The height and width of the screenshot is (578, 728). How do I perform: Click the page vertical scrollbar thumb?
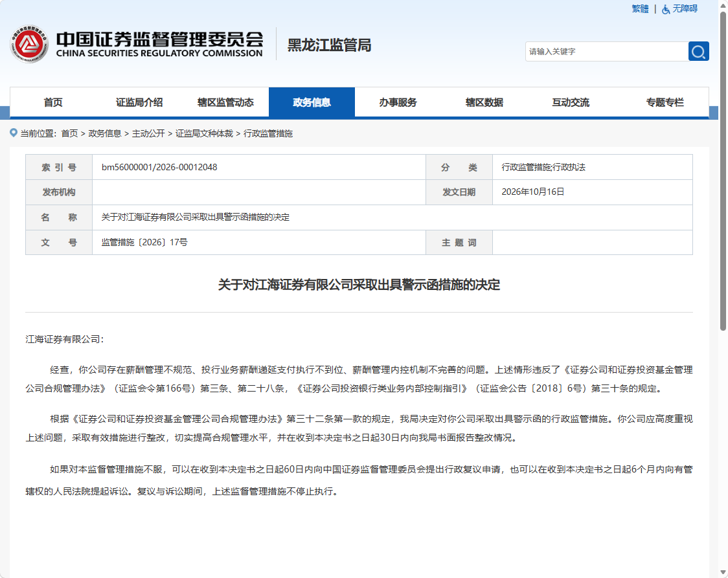(x=723, y=171)
